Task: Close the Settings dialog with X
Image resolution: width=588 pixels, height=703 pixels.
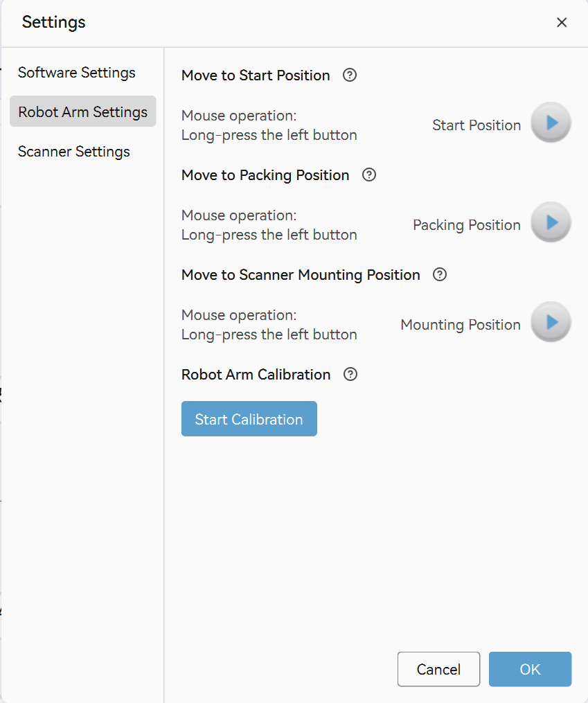Action: [x=562, y=22]
